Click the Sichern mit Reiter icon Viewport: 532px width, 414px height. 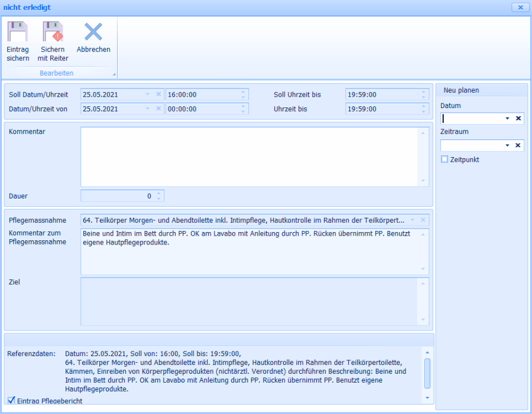click(53, 33)
